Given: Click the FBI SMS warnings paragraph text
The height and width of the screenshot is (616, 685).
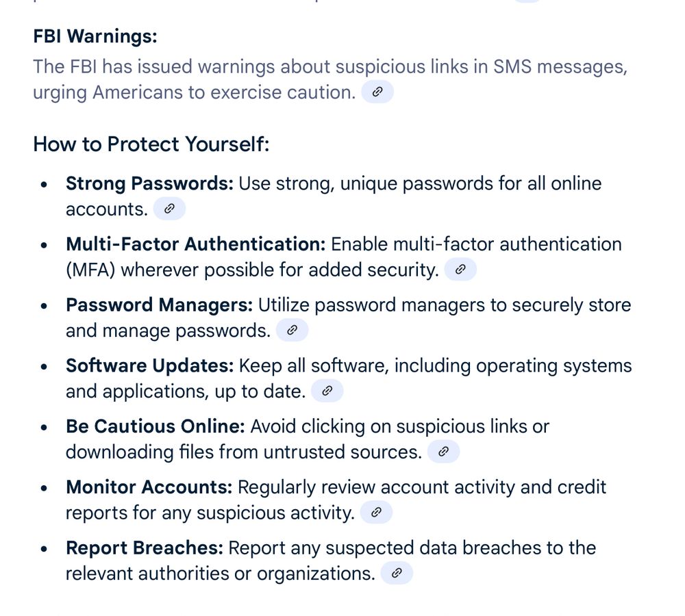Looking at the screenshot, I should (x=330, y=79).
